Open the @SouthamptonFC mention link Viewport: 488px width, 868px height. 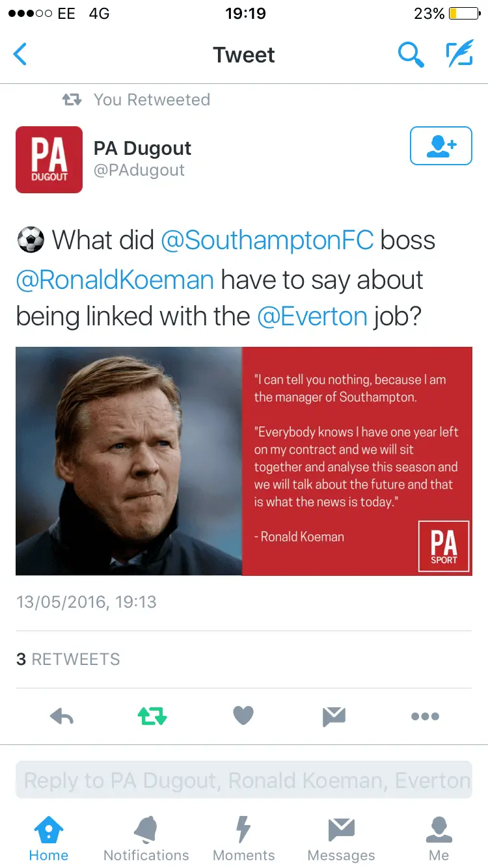[267, 240]
